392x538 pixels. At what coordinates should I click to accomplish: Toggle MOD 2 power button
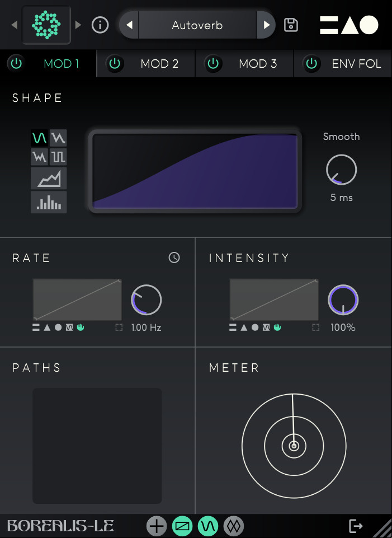click(115, 63)
